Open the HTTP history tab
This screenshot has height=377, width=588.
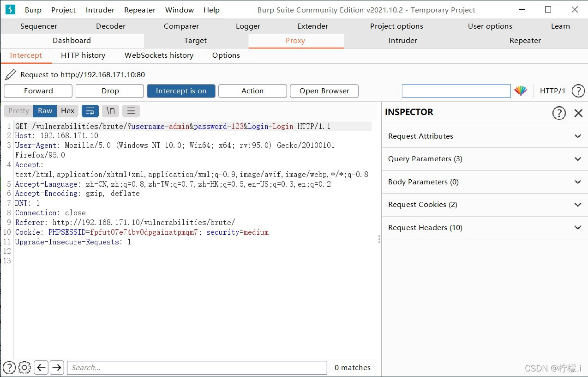tap(83, 55)
